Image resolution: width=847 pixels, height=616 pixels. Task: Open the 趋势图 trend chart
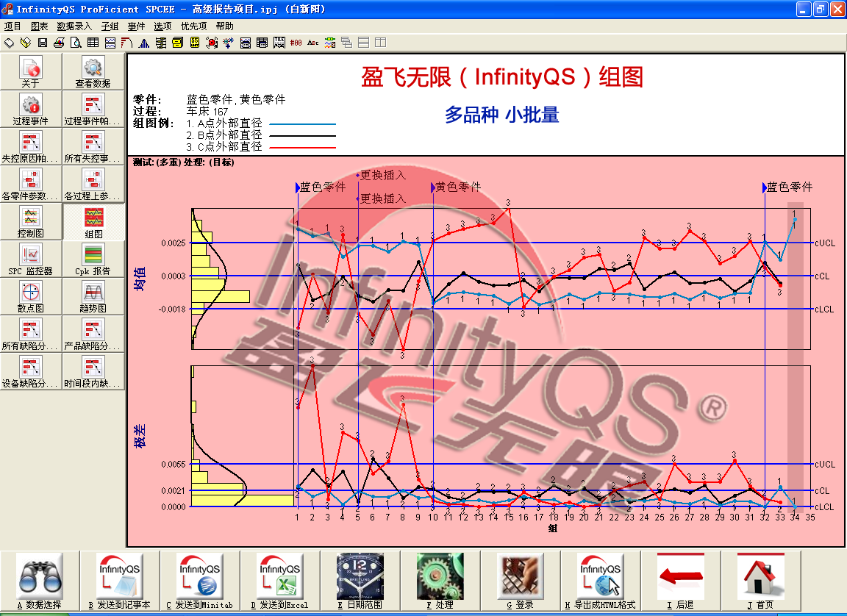93,297
